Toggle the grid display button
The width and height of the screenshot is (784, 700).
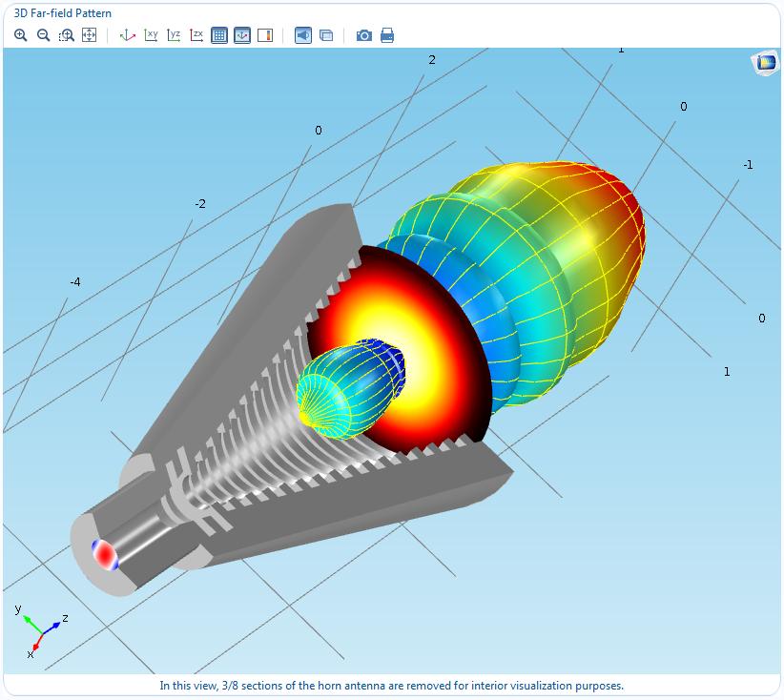(219, 35)
